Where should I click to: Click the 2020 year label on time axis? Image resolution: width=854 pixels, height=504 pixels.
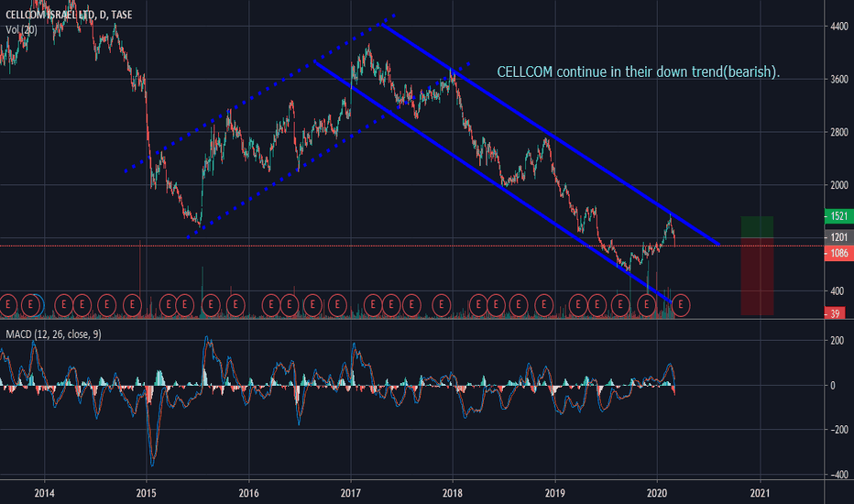point(657,493)
